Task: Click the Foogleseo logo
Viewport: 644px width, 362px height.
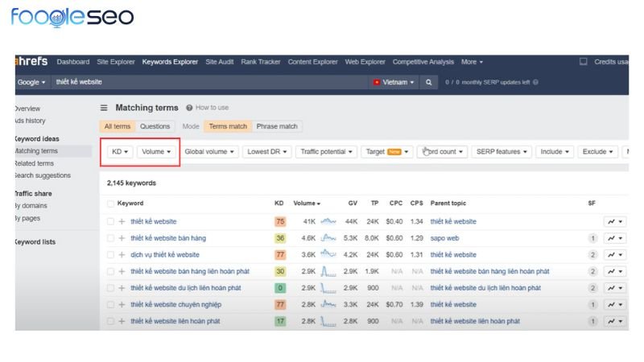Action: [72, 17]
